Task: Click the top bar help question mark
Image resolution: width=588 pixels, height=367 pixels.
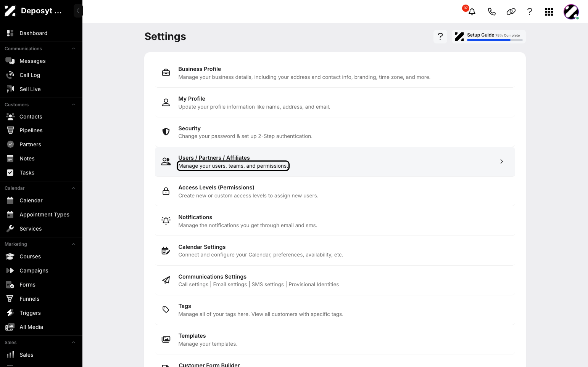Action: 530,12
